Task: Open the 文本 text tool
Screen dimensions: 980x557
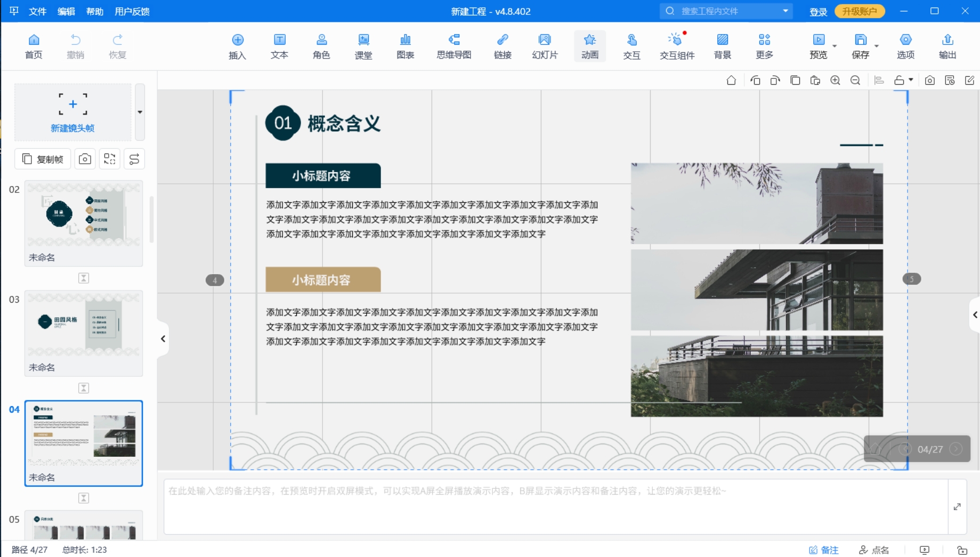Action: (x=279, y=46)
